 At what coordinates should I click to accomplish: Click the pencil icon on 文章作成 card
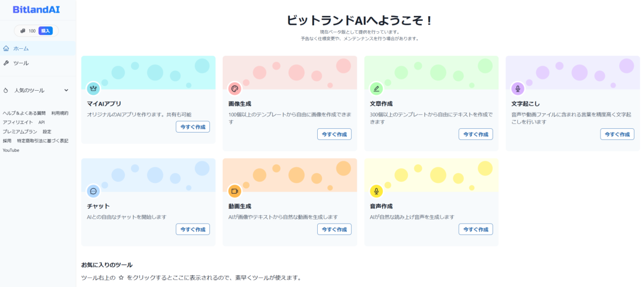point(376,89)
